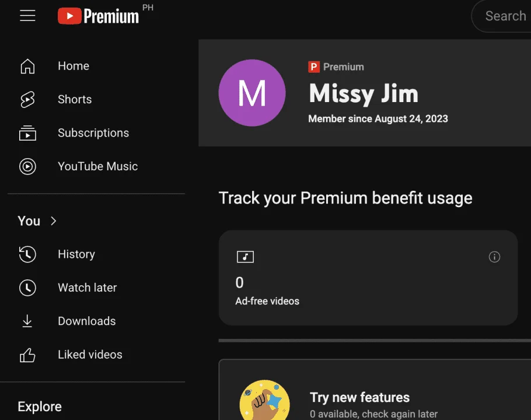Click the info icon on Ad-free videos card

point(494,257)
